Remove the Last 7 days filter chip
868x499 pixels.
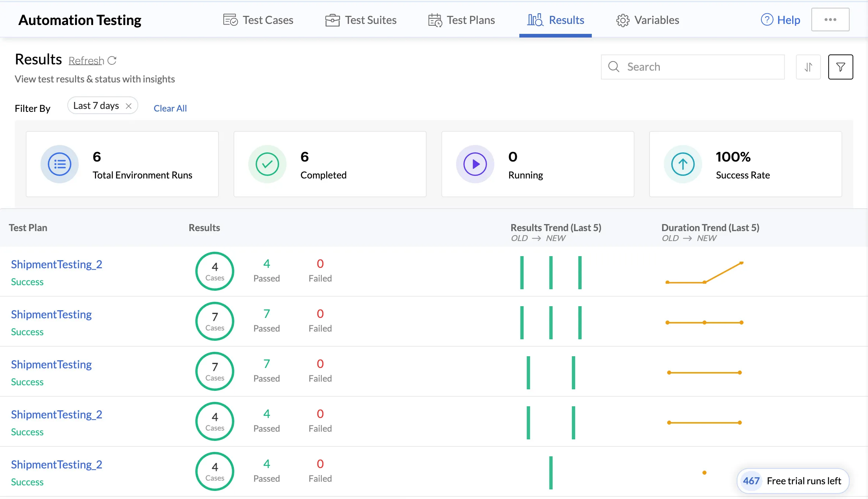pos(129,106)
